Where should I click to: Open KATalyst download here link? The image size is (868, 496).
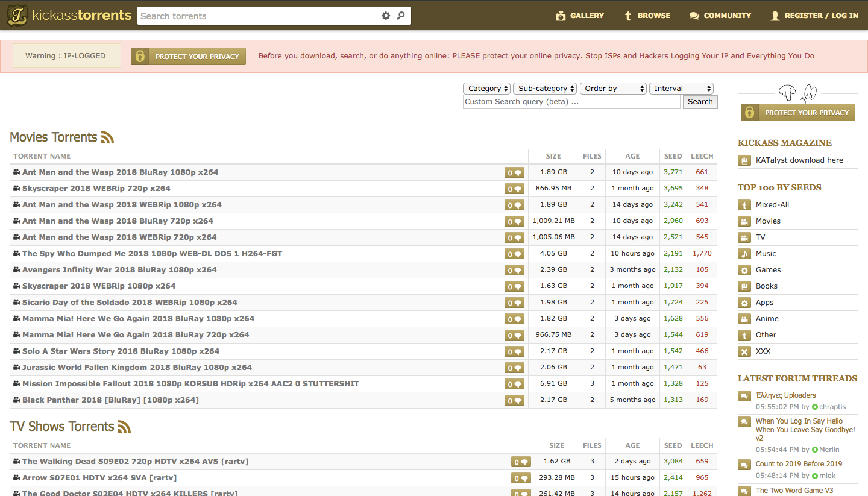(799, 160)
